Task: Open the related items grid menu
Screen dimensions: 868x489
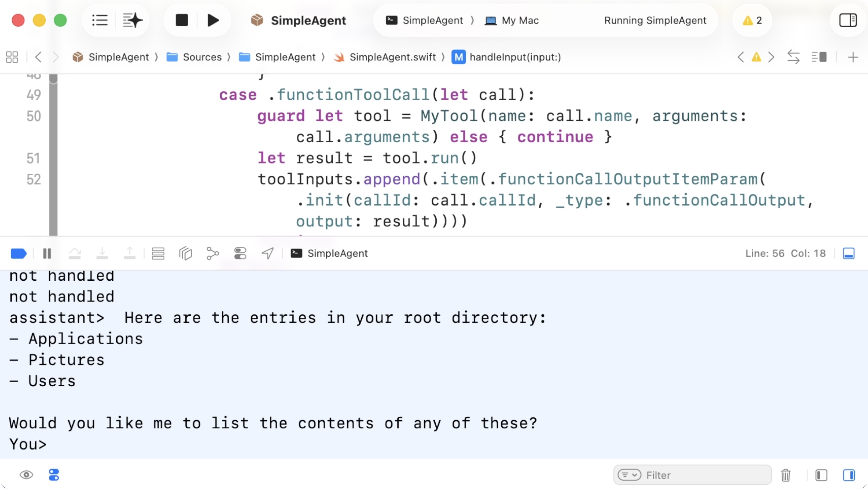Action: [x=12, y=57]
